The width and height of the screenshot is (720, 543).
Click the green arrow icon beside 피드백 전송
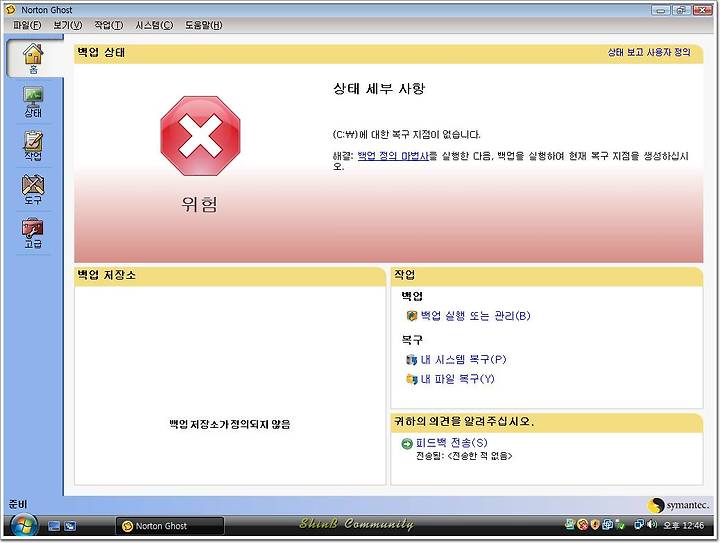pyautogui.click(x=407, y=443)
